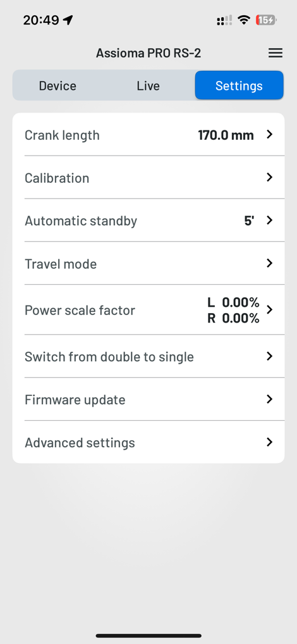297x644 pixels.
Task: Tap the Assioma PRO RS-2 title
Action: [x=148, y=53]
